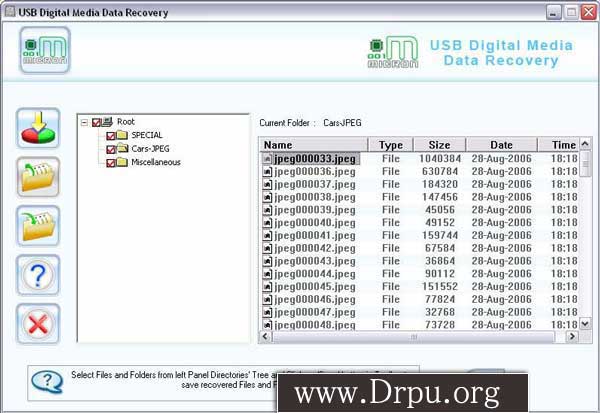600x413 pixels.
Task: Click the Micron logo button at top left
Action: point(45,50)
